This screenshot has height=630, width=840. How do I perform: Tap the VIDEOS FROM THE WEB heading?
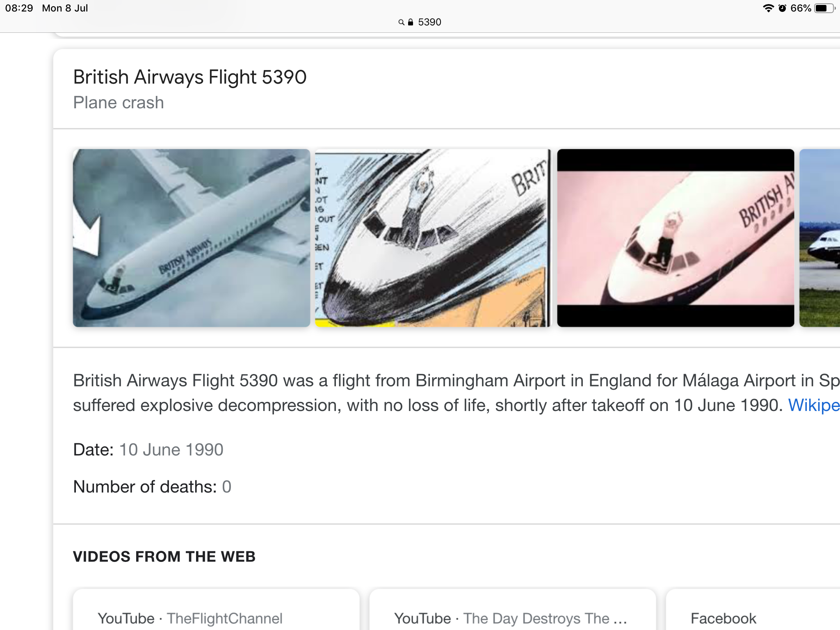164,557
